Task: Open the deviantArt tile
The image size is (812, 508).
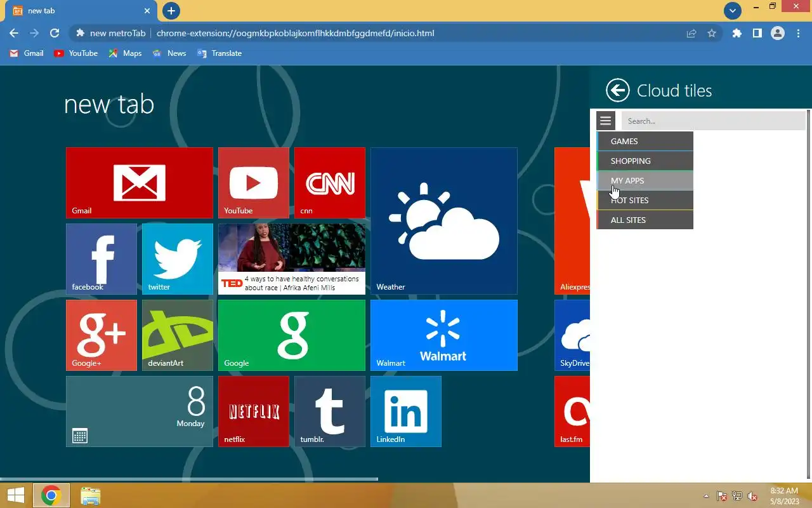Action: (x=178, y=335)
